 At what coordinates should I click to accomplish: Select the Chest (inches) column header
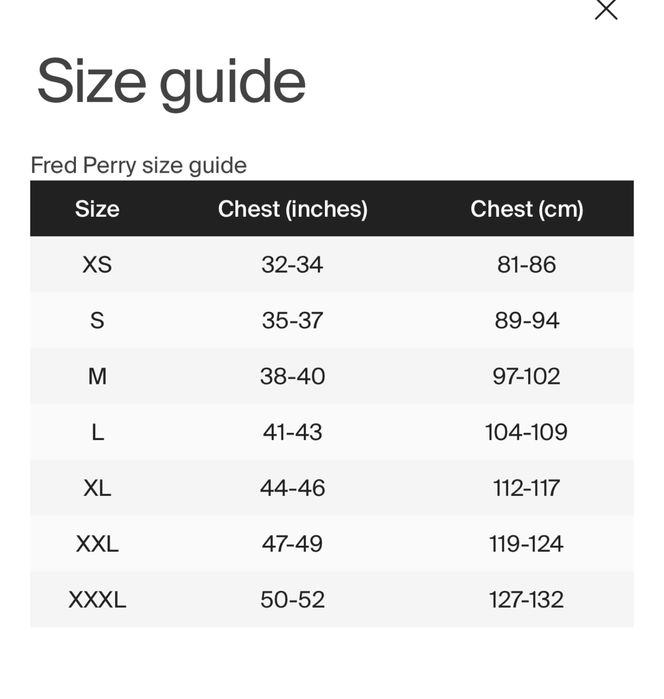coord(293,209)
